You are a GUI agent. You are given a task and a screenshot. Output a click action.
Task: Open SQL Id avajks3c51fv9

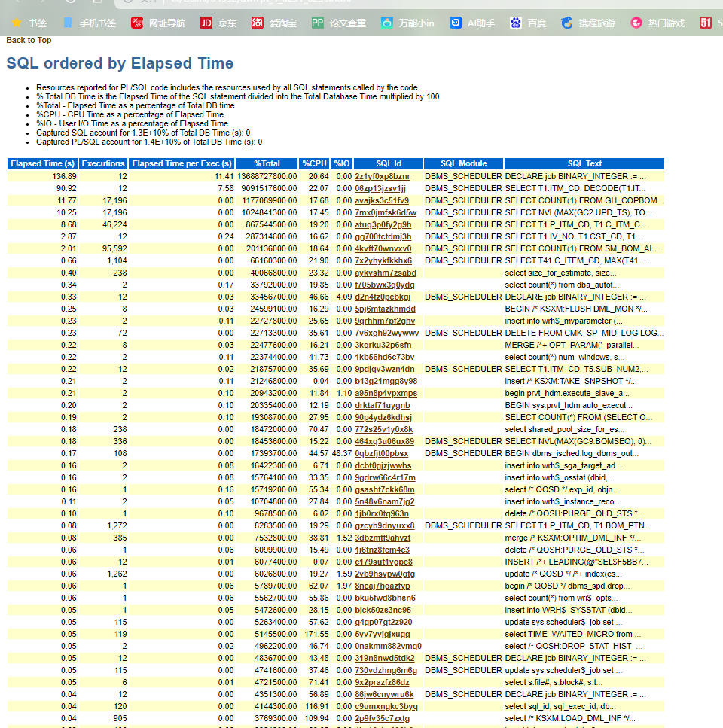click(382, 200)
